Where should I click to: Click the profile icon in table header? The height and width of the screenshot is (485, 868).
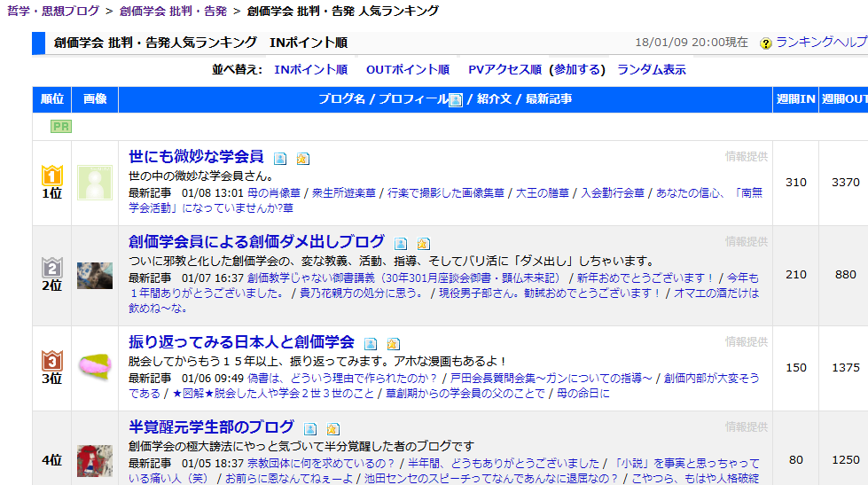[455, 99]
